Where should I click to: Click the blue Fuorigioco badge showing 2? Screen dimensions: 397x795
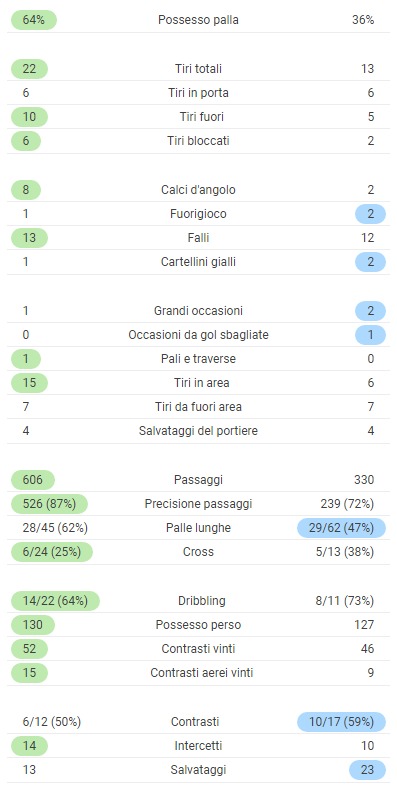[370, 214]
